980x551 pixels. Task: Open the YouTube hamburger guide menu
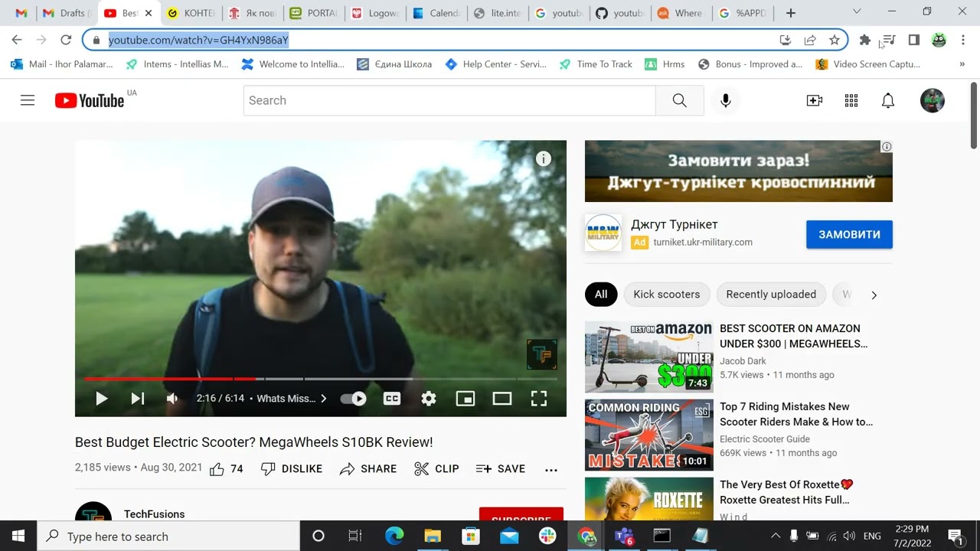(x=28, y=100)
